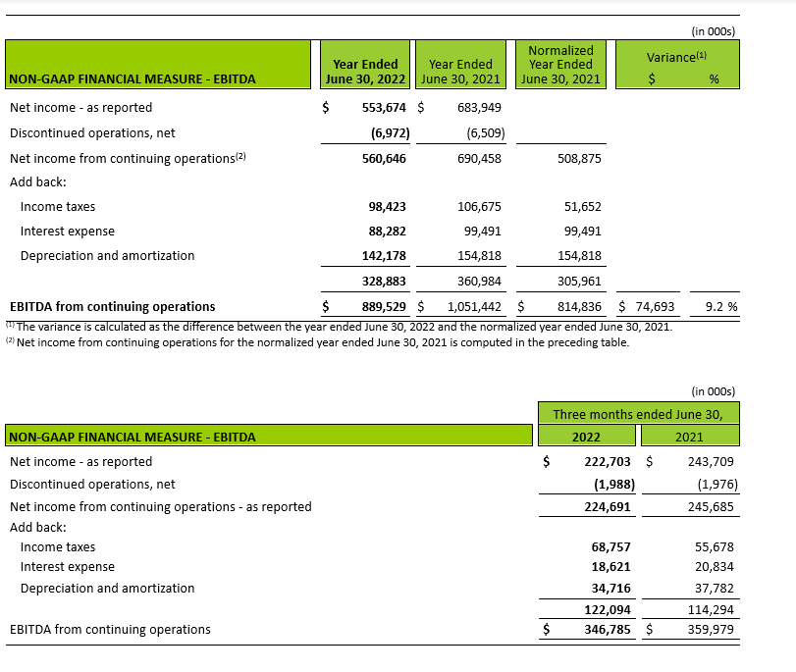This screenshot has height=672, width=796.
Task: Click the quarterly EBITDA value 359,979
Action: coord(711,630)
